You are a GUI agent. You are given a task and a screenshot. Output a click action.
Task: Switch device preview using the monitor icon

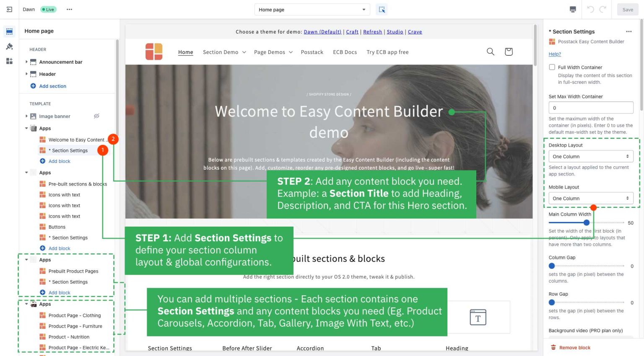coord(573,9)
